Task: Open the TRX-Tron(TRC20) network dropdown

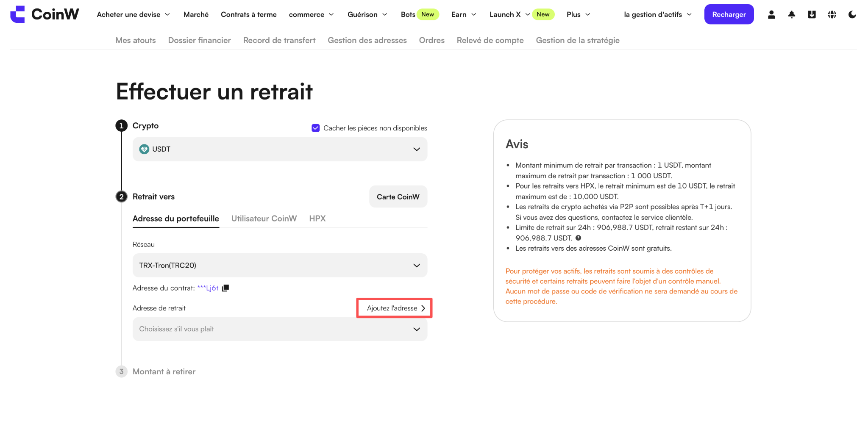Action: 280,266
